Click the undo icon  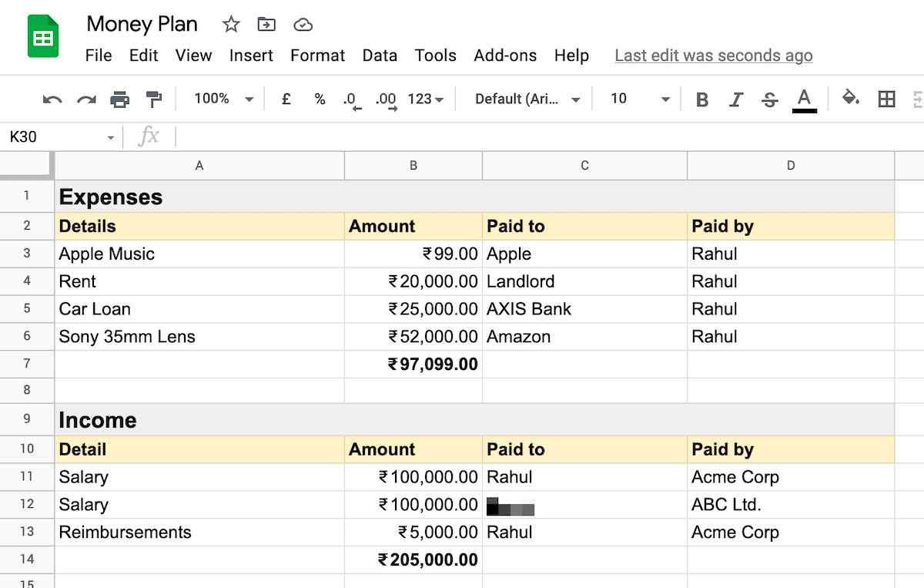coord(52,99)
